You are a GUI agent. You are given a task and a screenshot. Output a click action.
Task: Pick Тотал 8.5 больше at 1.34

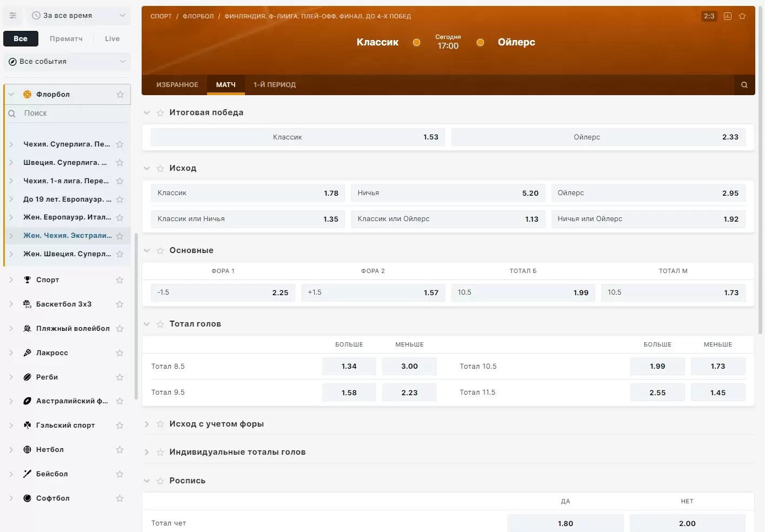pyautogui.click(x=349, y=367)
